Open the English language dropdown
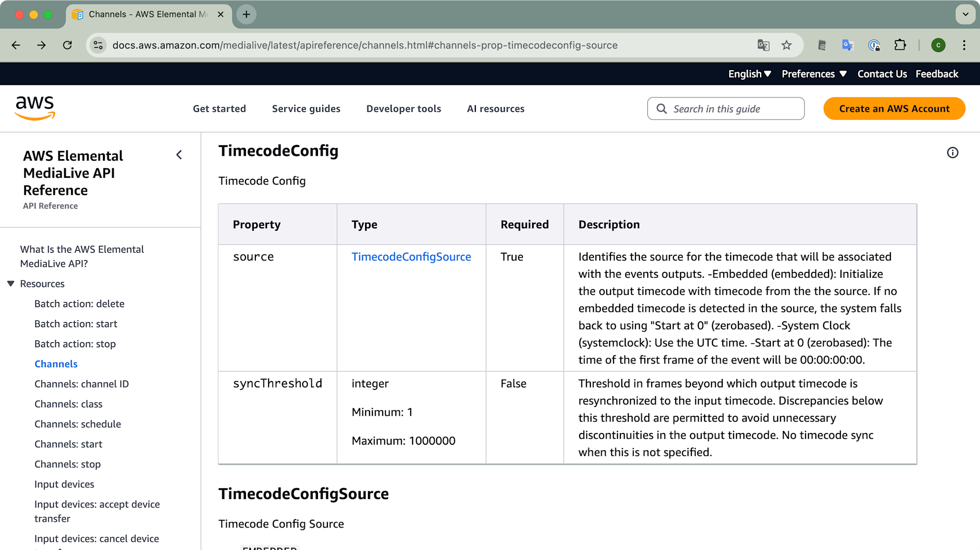 750,74
